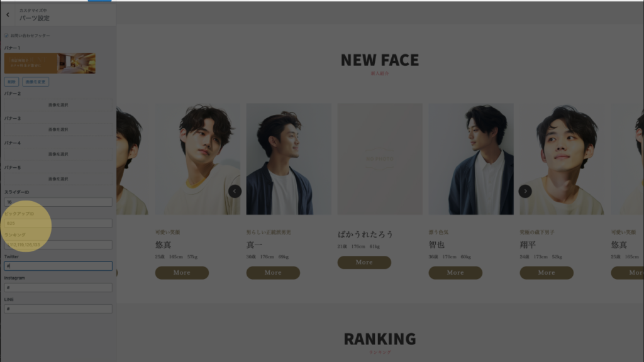Viewport: 644px width, 362px height.
Task: Click the Instagram input field
Action: [58, 287]
